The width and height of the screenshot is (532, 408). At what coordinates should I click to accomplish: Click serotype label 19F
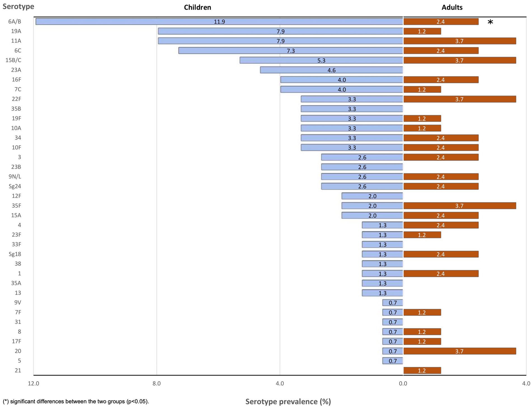pyautogui.click(x=16, y=118)
